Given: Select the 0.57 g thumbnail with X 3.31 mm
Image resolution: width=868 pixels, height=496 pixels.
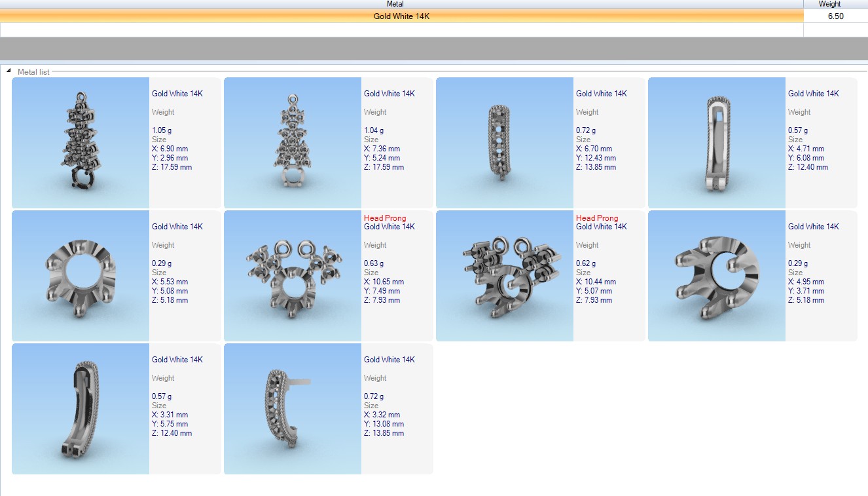Looking at the screenshot, I should pyautogui.click(x=81, y=409).
